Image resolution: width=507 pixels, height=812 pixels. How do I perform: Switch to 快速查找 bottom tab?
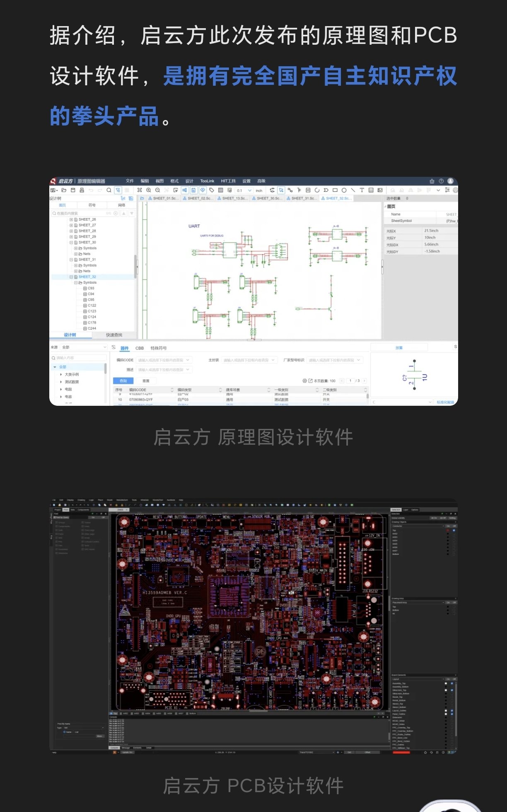[x=114, y=335]
